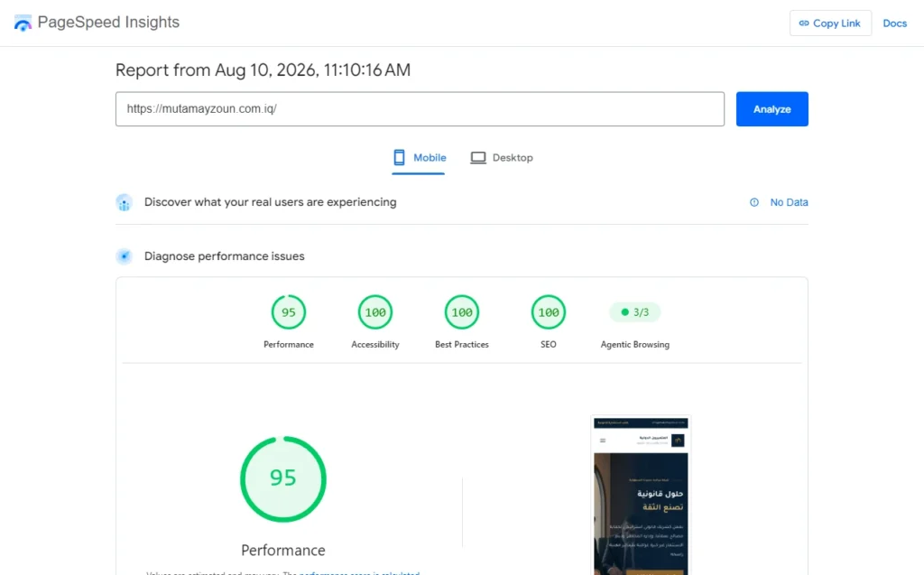
Task: Click the report date heading text
Action: [263, 70]
